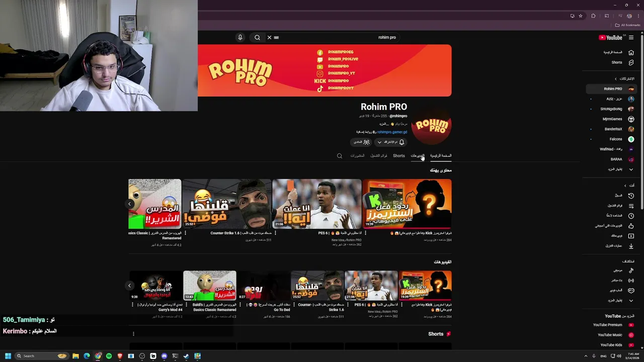
Task: Open playlists in the sidebar
Action: click(611, 205)
